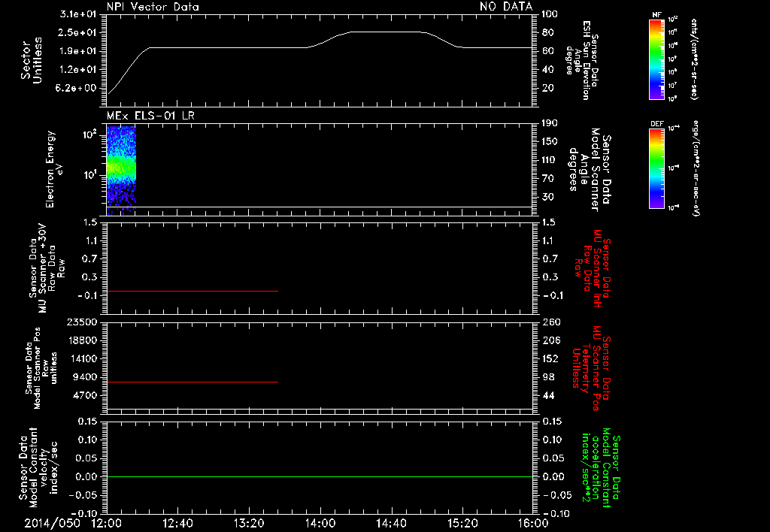Click the "1.9e+01" tick value

click(78, 51)
